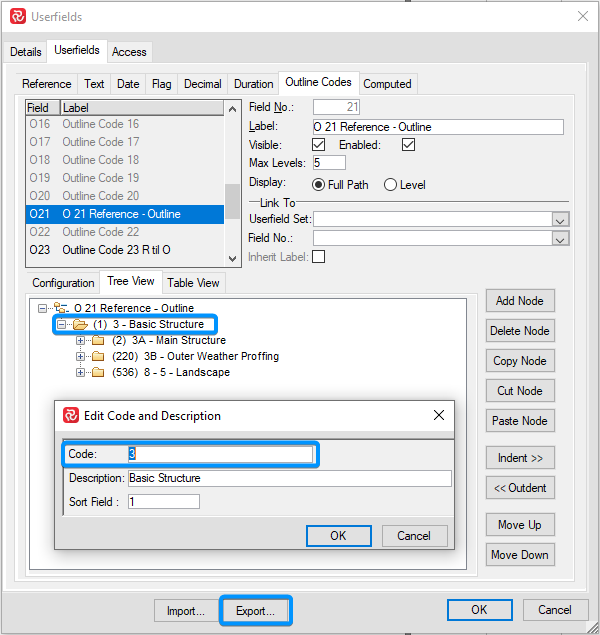The height and width of the screenshot is (635, 600).
Task: Close the Edit Code and Description dialog
Action: (438, 415)
